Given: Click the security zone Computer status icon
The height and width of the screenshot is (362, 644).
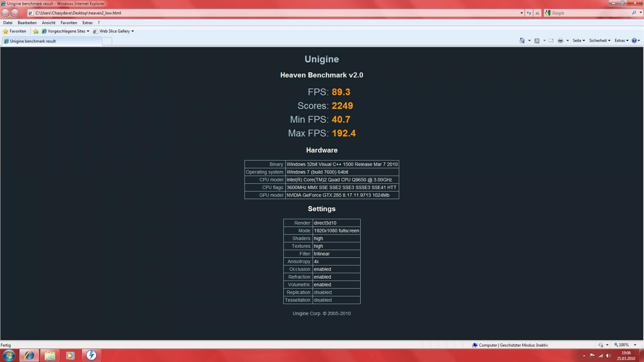Looking at the screenshot, I should coord(475,345).
